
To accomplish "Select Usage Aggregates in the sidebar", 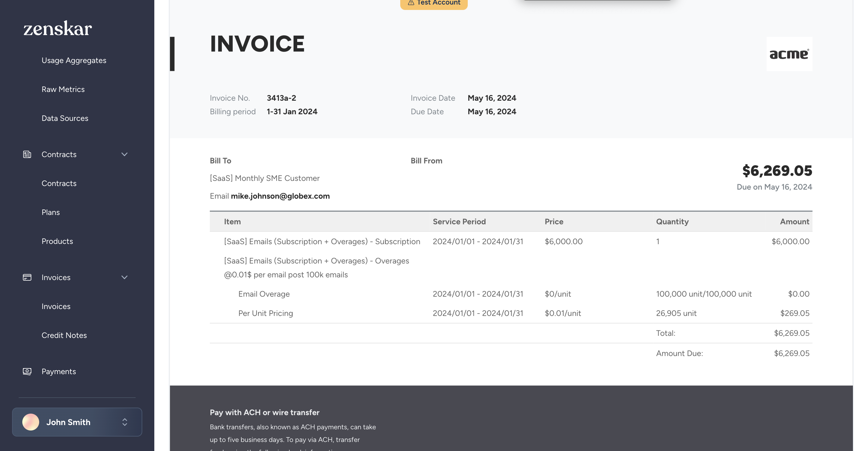I will 74,60.
